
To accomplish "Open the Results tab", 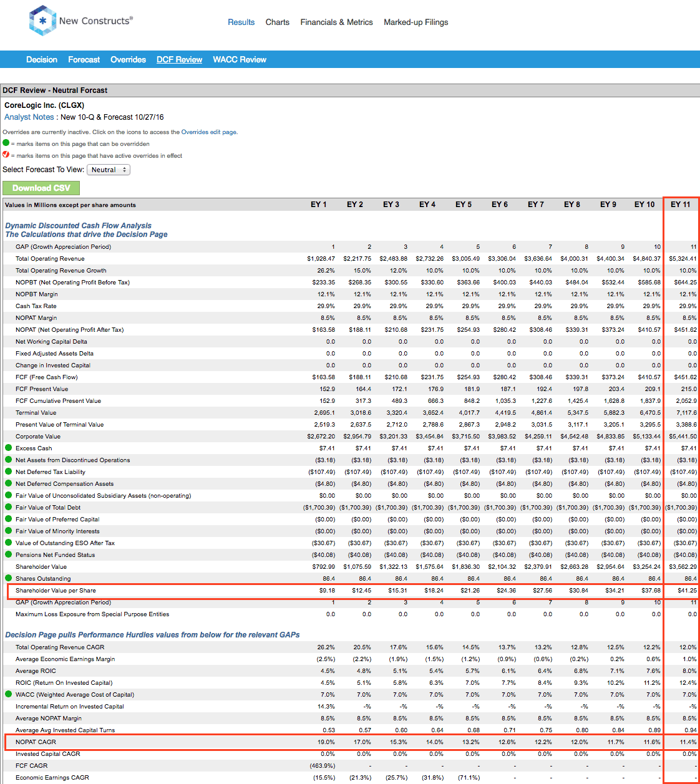I will coord(241,22).
